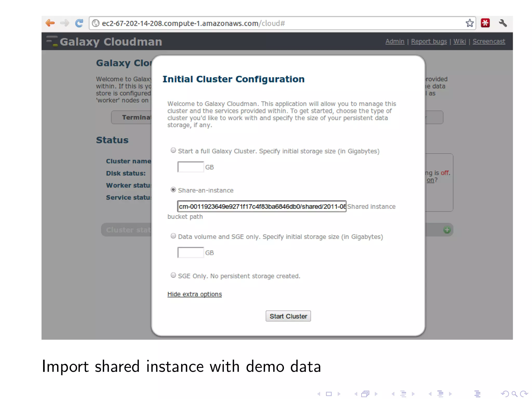Image resolution: width=532 pixels, height=399 pixels.
Task: Click the Galaxy Cloudman logo icon
Action: coord(52,41)
